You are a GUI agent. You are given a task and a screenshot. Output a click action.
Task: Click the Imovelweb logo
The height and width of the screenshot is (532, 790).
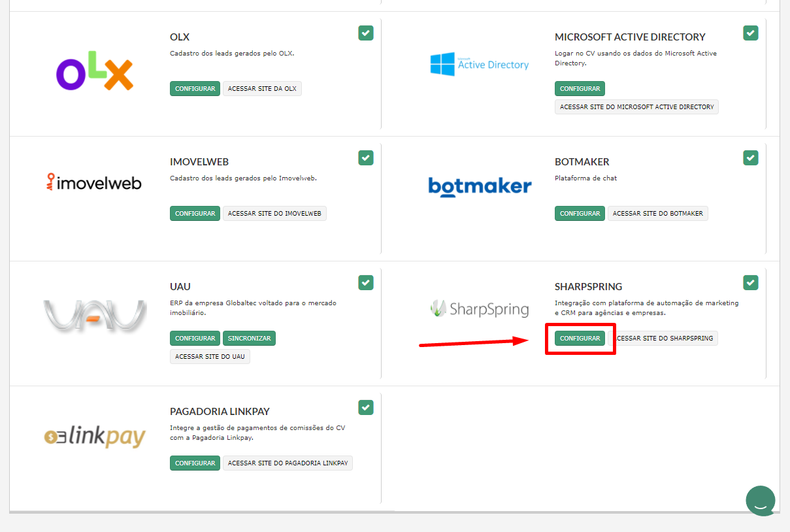(94, 182)
